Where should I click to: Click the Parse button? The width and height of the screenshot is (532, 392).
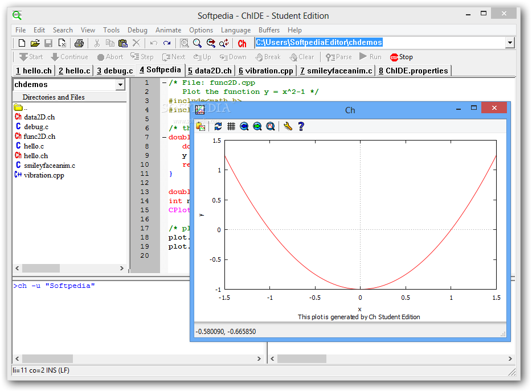[338, 57]
